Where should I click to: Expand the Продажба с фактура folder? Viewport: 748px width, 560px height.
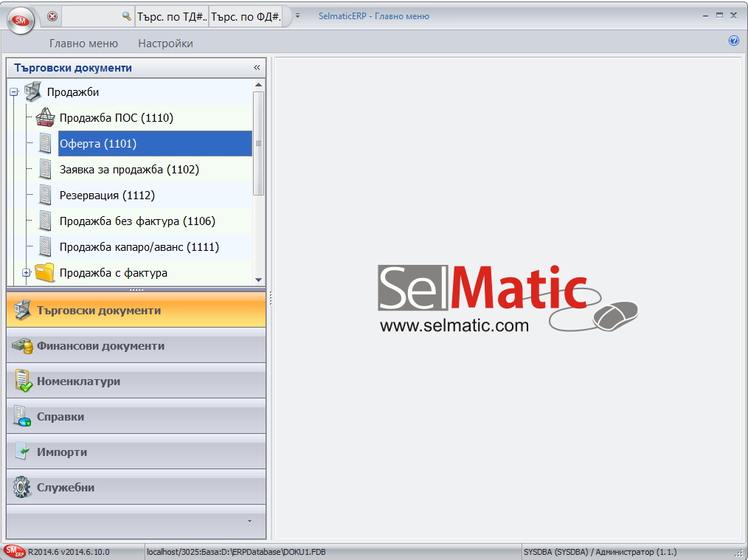pyautogui.click(x=27, y=272)
